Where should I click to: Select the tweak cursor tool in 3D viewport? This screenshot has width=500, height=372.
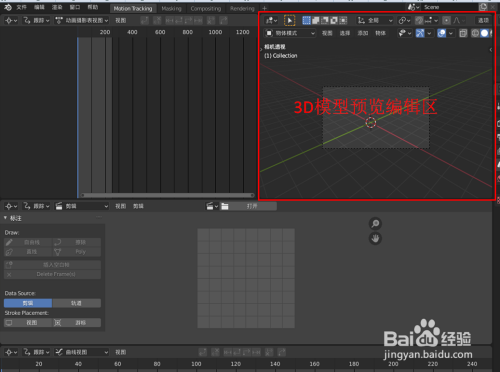pyautogui.click(x=289, y=21)
